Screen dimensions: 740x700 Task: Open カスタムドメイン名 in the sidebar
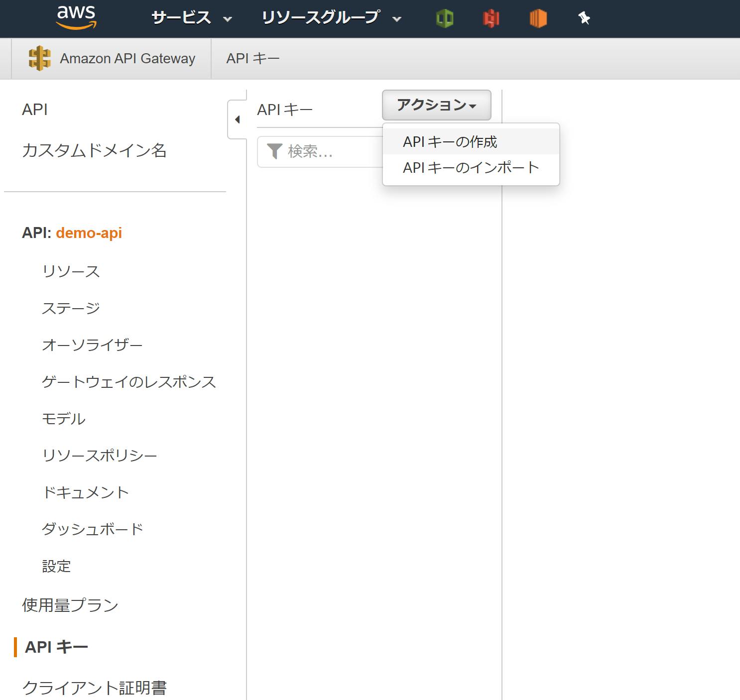click(94, 150)
